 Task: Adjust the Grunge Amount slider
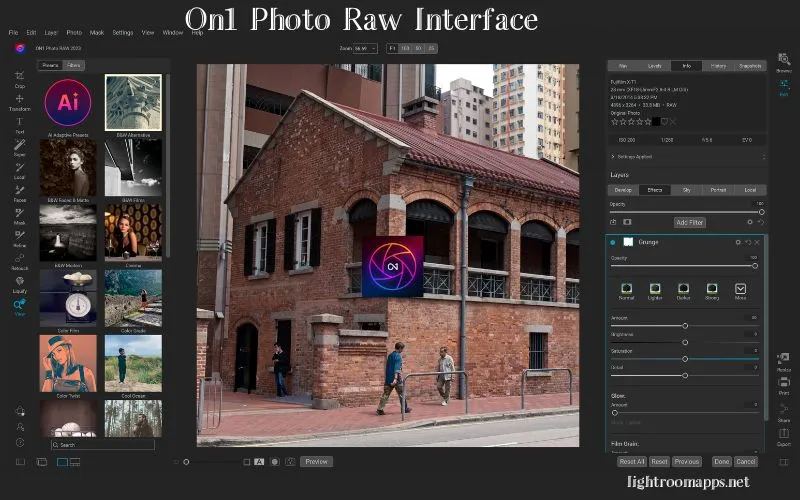tap(685, 325)
